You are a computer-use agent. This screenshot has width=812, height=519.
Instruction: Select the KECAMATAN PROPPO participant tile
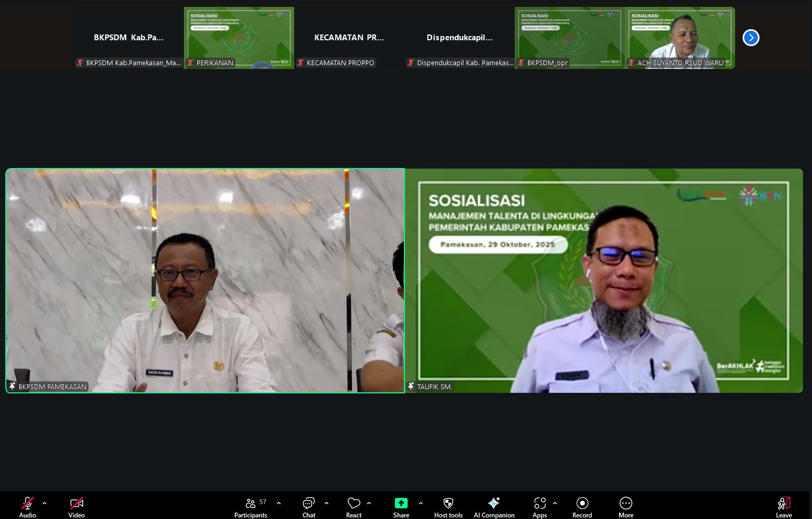coord(349,38)
